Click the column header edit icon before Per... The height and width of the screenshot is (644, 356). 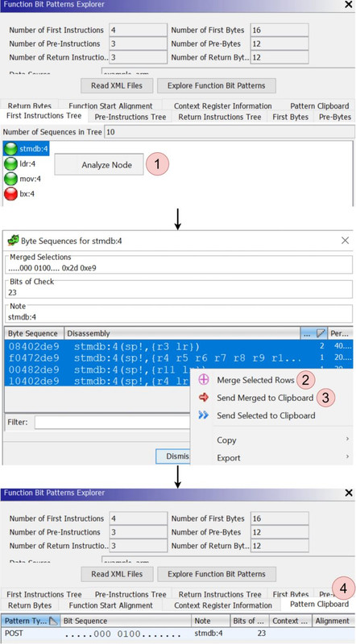[321, 333]
